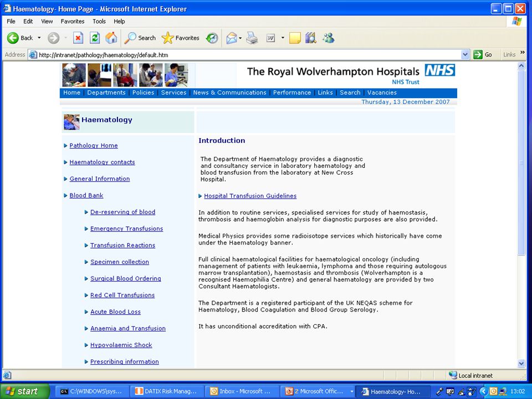This screenshot has height=399, width=532.
Task: Open the History clock icon
Action: pyautogui.click(x=212, y=38)
